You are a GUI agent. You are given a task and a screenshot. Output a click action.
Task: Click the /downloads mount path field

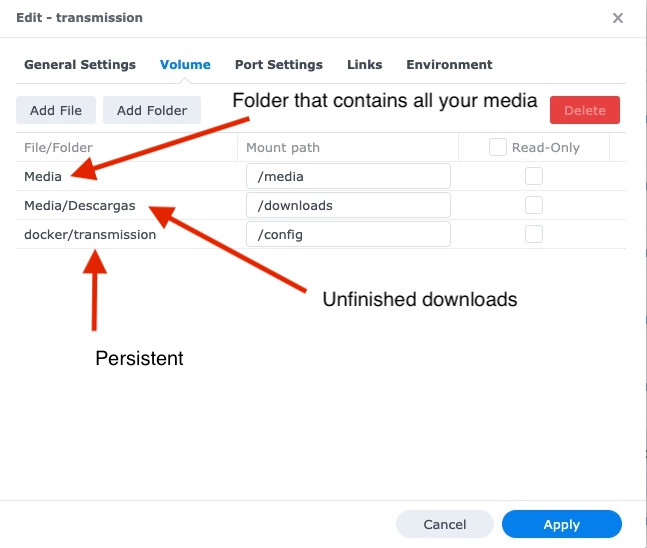(348, 206)
